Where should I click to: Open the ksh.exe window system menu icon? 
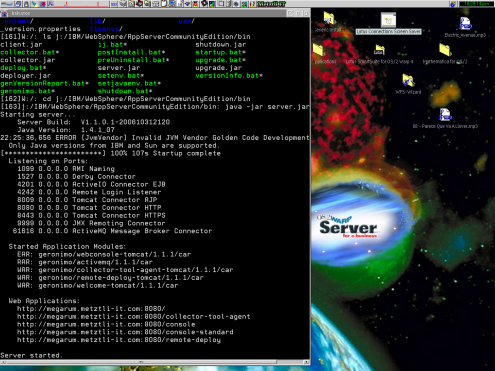[x=4, y=13]
